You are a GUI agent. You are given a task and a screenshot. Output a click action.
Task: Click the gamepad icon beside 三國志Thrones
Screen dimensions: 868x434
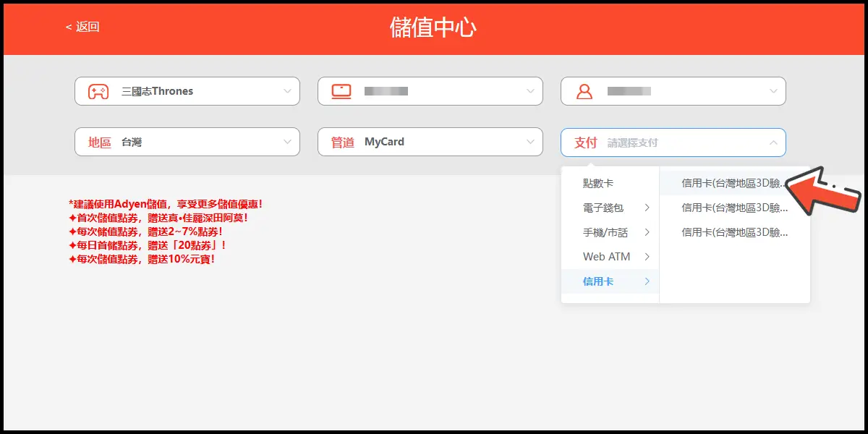click(98, 92)
